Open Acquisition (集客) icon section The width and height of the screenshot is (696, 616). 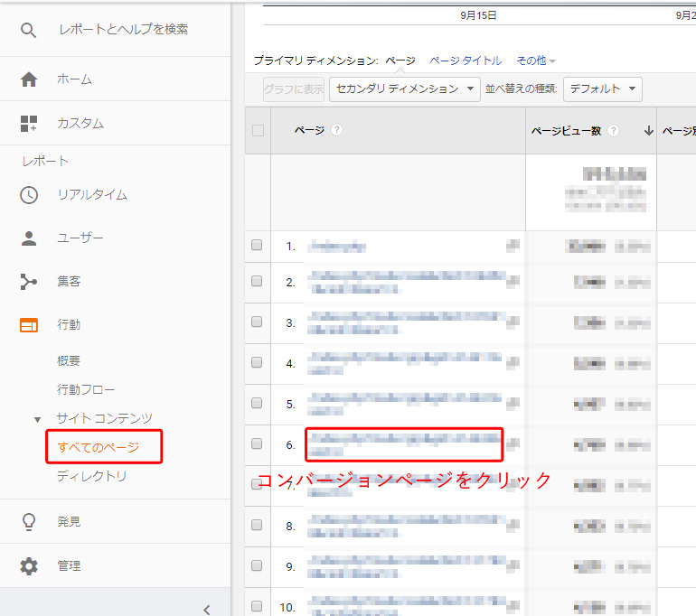tap(29, 282)
